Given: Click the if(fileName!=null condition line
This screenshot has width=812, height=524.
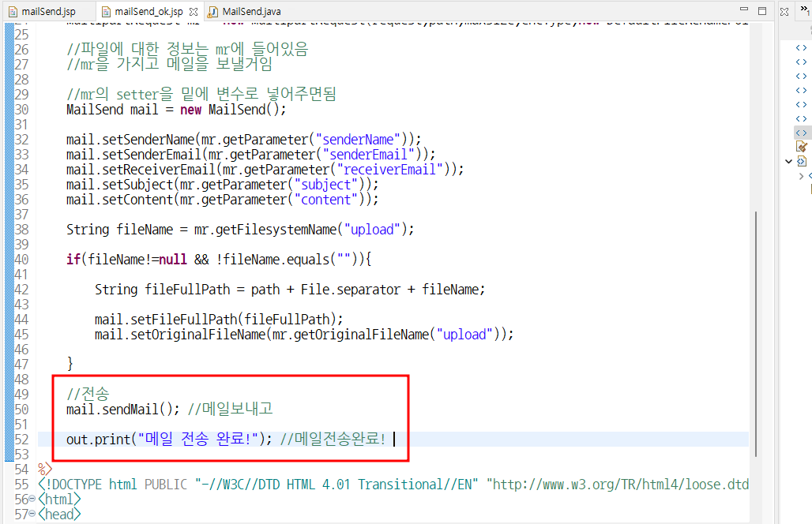Looking at the screenshot, I should click(x=219, y=260).
